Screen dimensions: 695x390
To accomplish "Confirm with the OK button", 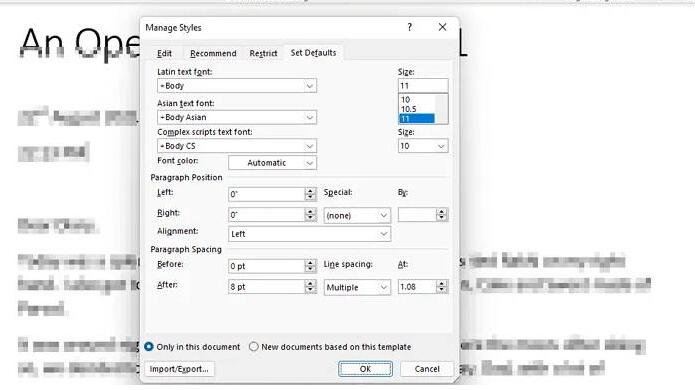I will point(365,369).
